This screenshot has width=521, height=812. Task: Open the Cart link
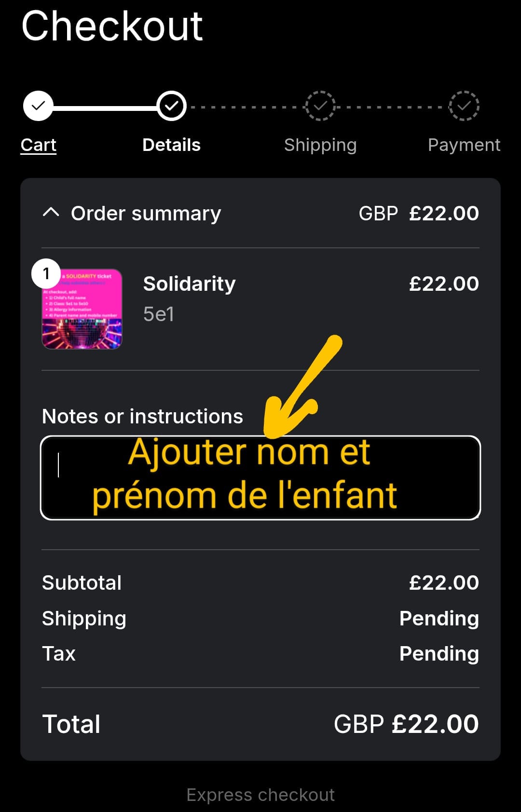point(39,145)
